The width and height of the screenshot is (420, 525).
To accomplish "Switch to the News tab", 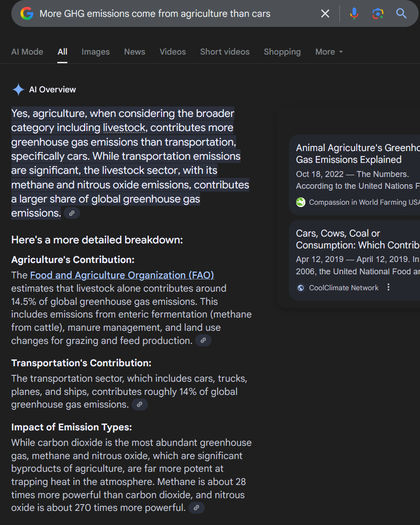I will (135, 51).
